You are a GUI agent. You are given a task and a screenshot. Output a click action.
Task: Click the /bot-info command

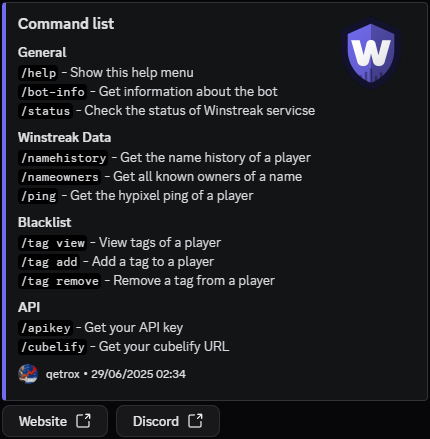click(x=52, y=92)
